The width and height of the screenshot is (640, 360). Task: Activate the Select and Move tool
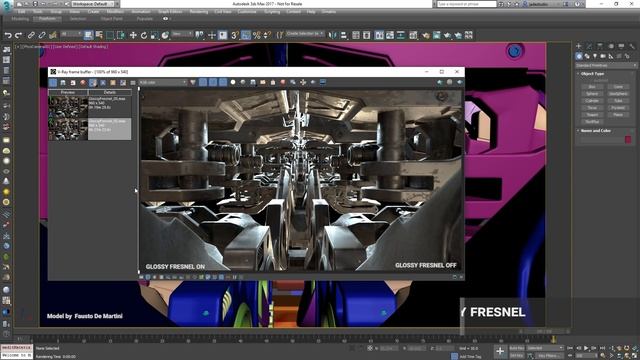tap(133, 36)
